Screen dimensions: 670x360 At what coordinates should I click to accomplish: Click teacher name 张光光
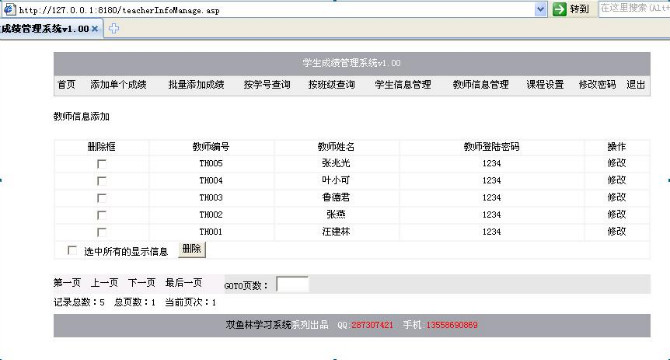(x=336, y=163)
